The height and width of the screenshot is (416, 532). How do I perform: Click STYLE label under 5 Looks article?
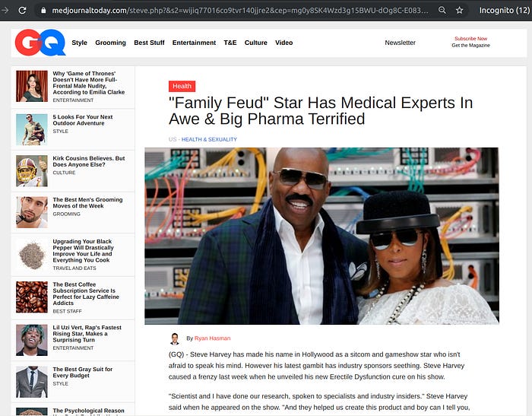60,131
